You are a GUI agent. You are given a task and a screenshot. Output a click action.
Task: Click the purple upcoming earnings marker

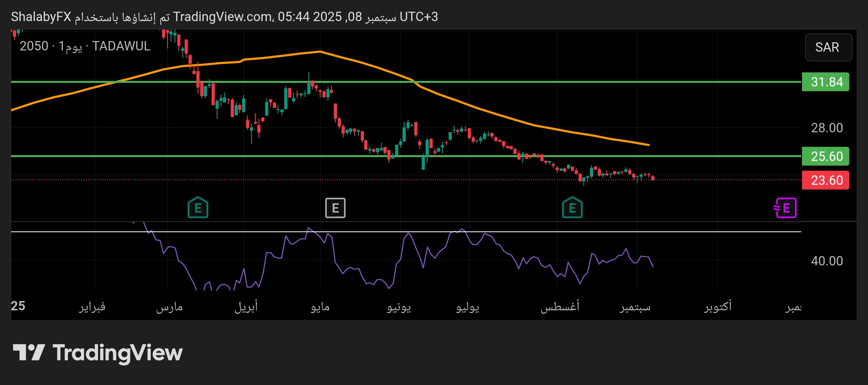[x=785, y=208]
